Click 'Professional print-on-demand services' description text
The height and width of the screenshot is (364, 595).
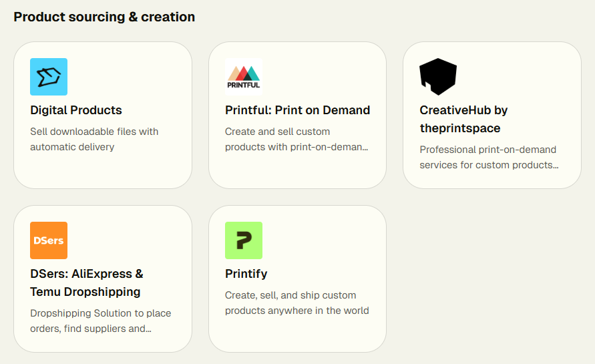point(488,157)
